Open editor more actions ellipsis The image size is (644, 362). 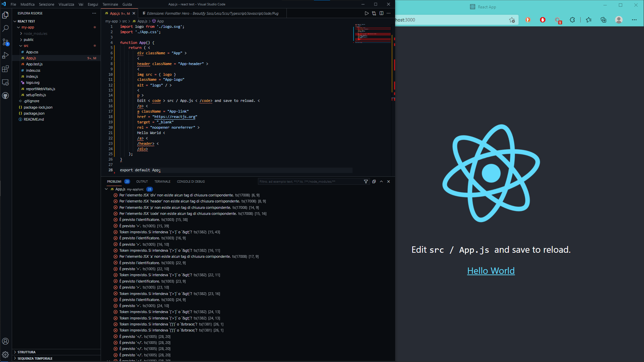[389, 13]
